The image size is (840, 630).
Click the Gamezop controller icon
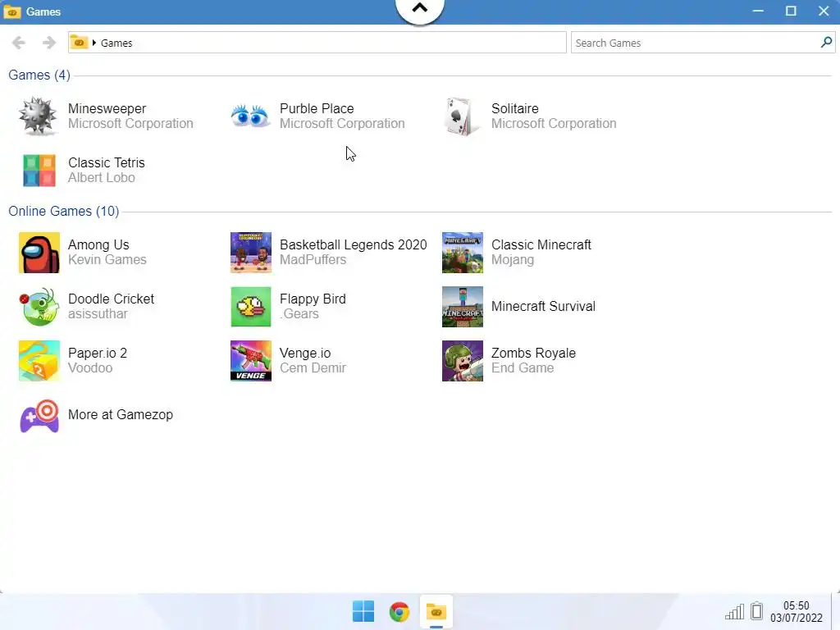(x=39, y=416)
